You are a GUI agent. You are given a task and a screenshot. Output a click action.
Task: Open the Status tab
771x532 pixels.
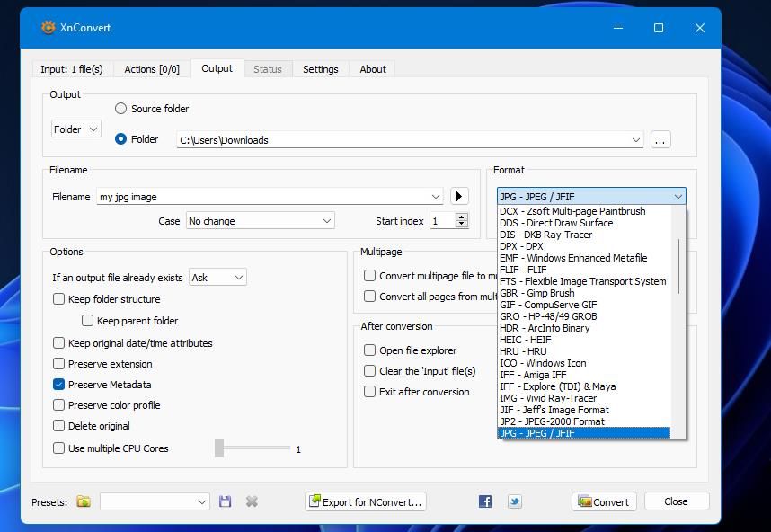pyautogui.click(x=268, y=69)
